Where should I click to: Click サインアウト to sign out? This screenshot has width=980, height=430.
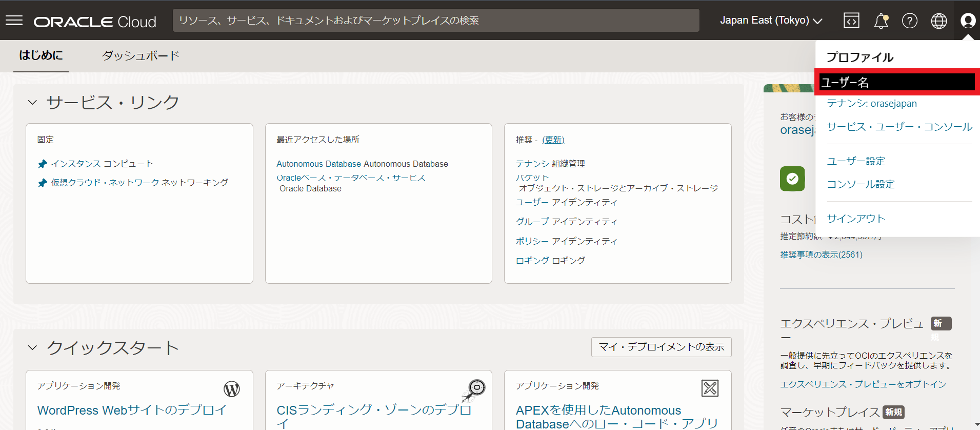(x=856, y=219)
